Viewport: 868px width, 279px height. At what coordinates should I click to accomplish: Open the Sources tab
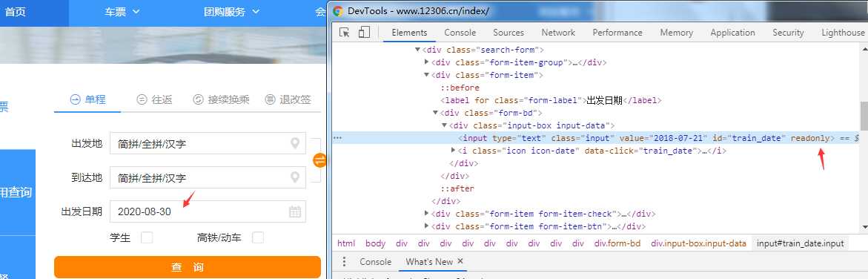click(x=508, y=33)
